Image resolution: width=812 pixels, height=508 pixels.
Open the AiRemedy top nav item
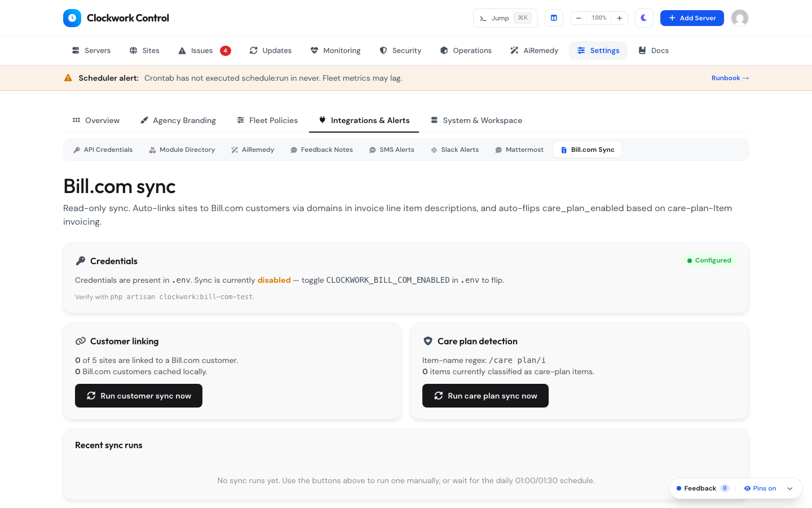tap(534, 50)
